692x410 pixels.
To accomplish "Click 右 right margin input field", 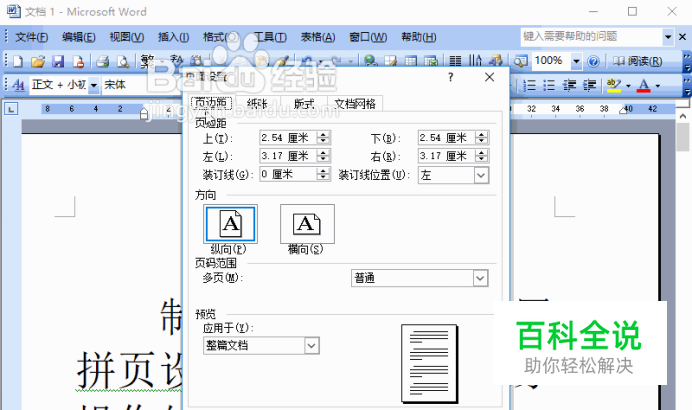I will click(447, 156).
